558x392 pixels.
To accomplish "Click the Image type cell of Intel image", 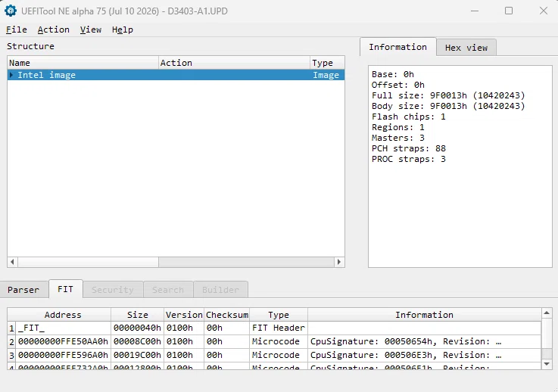I will point(326,75).
